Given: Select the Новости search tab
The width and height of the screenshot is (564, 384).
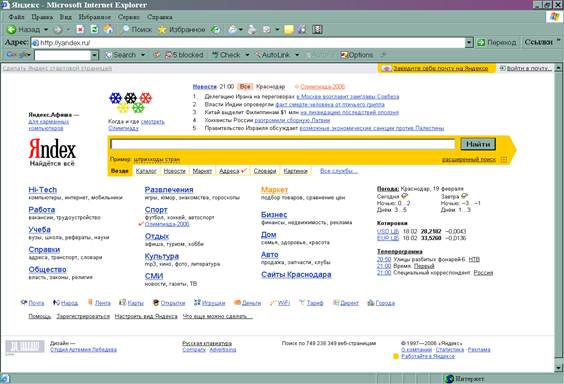Looking at the screenshot, I should click(x=174, y=171).
